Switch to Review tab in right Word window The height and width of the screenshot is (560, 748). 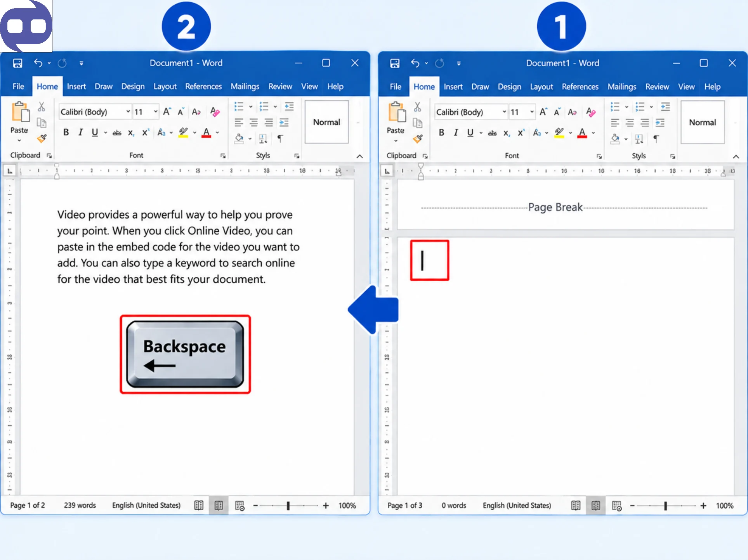657,87
